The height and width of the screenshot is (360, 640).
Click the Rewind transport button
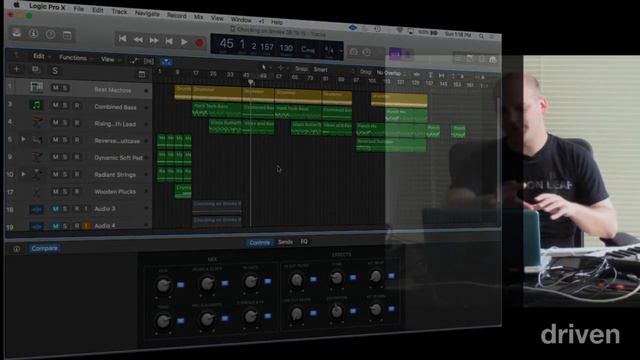point(138,40)
